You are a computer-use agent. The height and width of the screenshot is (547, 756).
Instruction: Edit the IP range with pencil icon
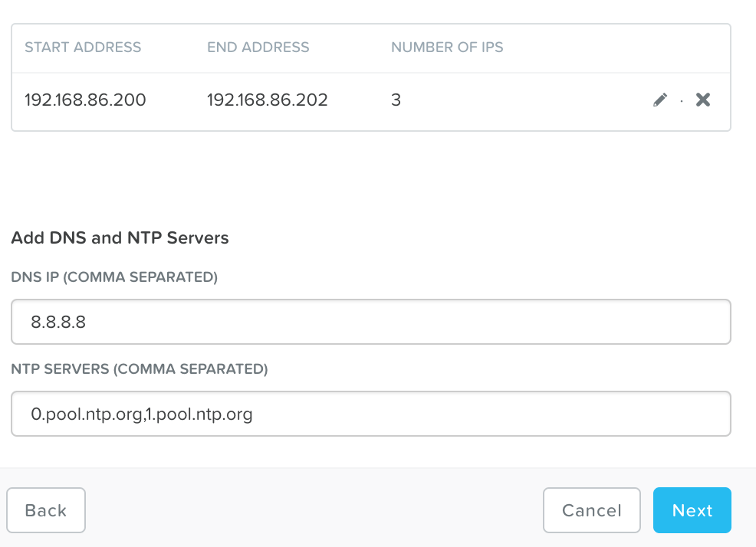660,100
